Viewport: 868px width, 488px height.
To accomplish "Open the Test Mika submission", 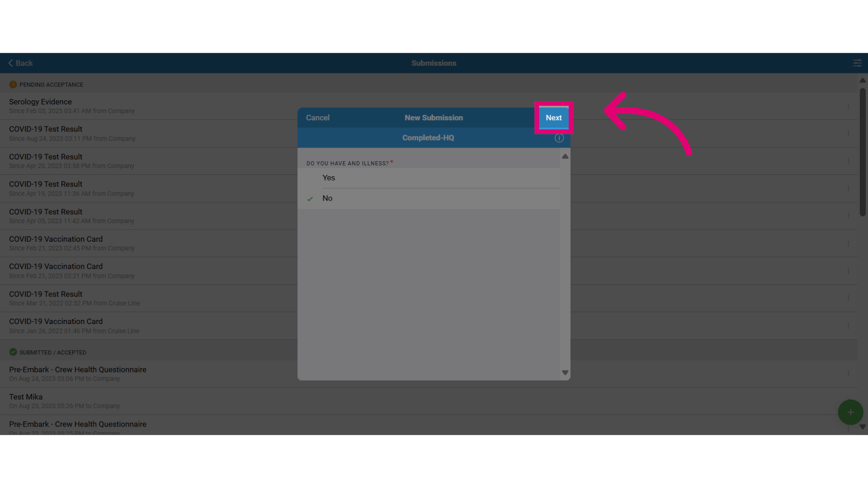I will click(x=429, y=401).
